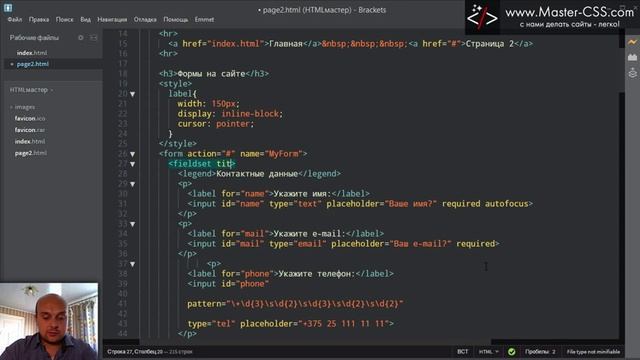This screenshot has width=640, height=360.
Task: Open the Поиск menu
Action: pos(64,20)
